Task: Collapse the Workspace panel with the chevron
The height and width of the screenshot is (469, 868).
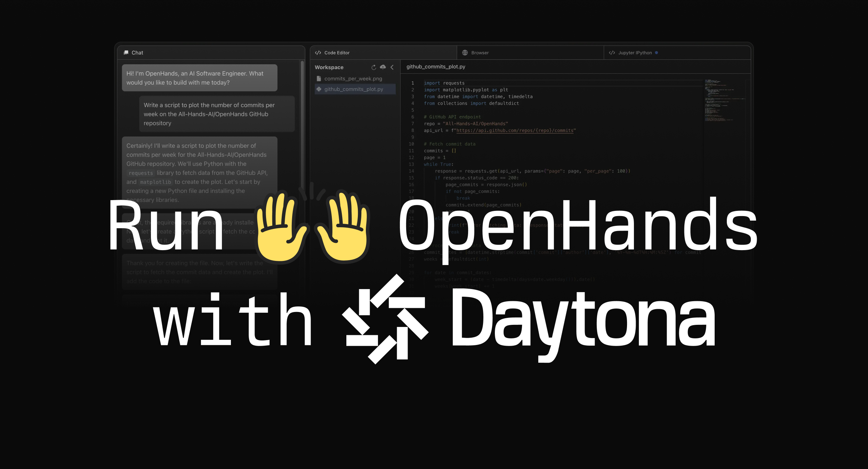Action: 392,67
